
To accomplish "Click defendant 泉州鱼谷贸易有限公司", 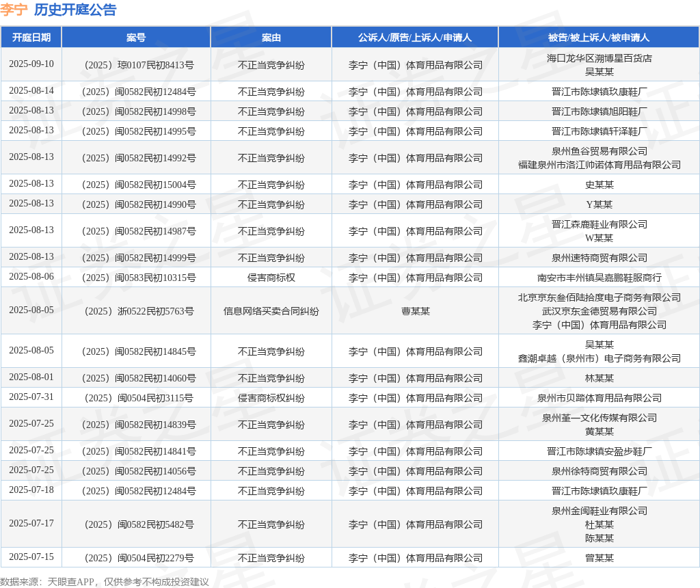I will pyautogui.click(x=599, y=151).
